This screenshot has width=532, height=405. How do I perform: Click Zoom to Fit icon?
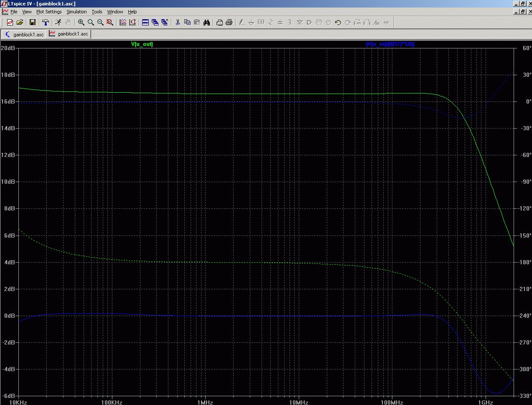tap(110, 22)
